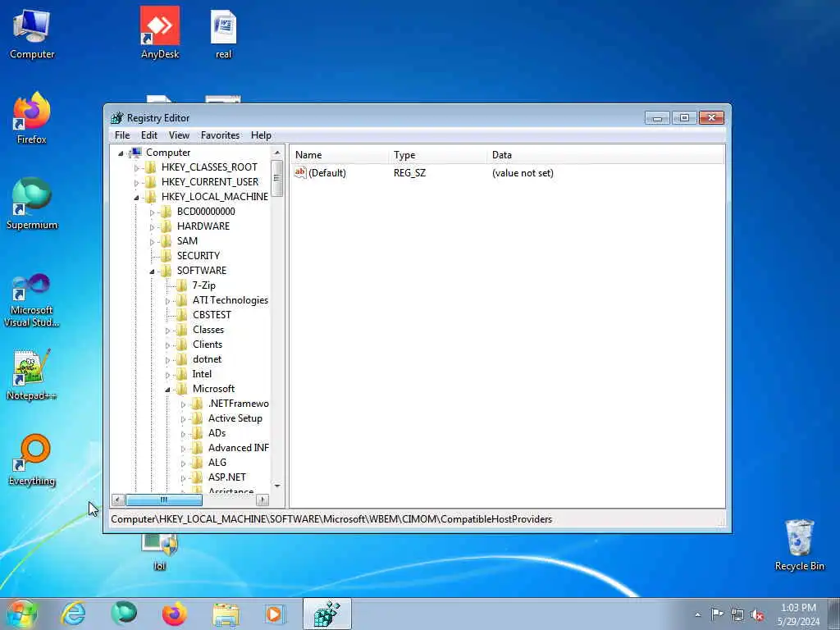Collapse the Microsoft key
This screenshot has width=840, height=630.
[167, 390]
